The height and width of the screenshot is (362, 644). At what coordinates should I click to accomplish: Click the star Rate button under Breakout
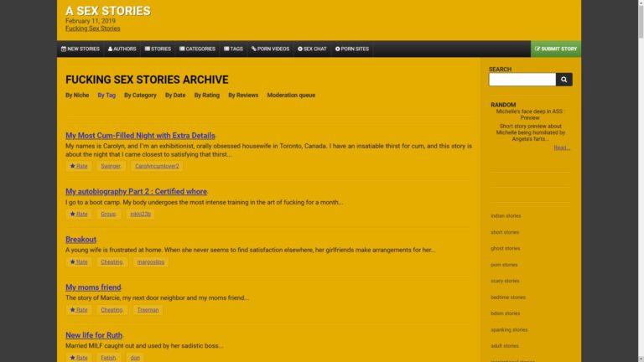[x=79, y=261]
